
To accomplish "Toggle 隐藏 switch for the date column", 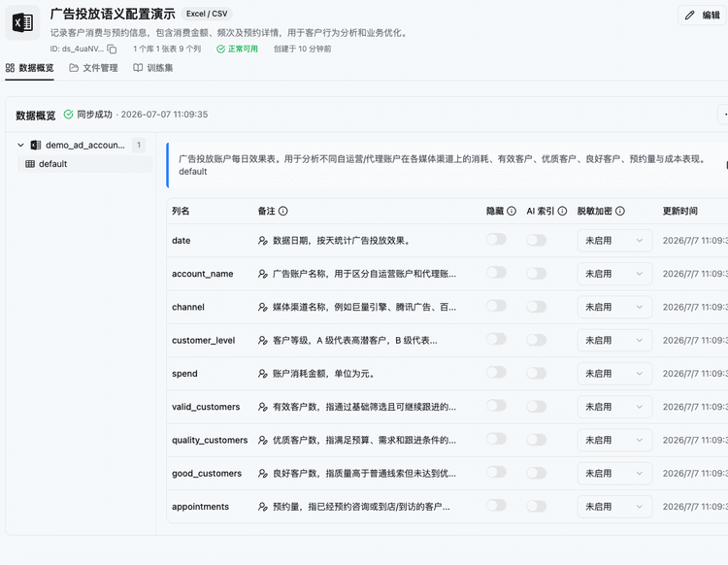I will click(x=496, y=240).
